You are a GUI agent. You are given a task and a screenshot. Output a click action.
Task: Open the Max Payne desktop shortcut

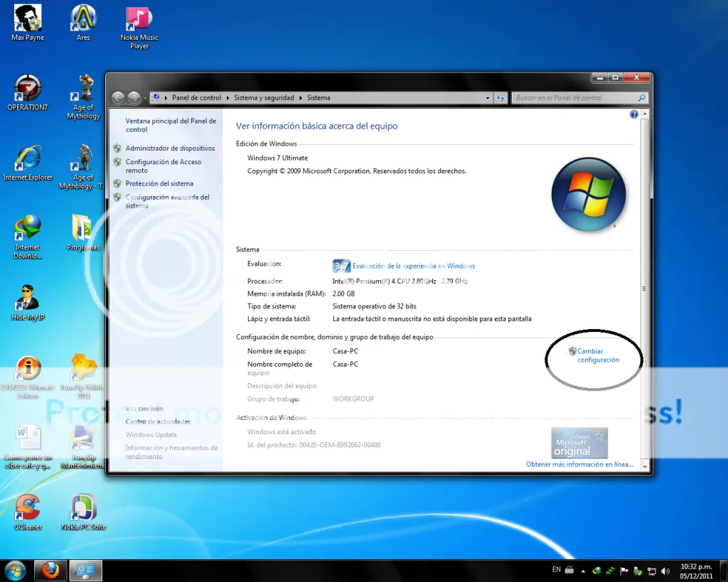[28, 22]
